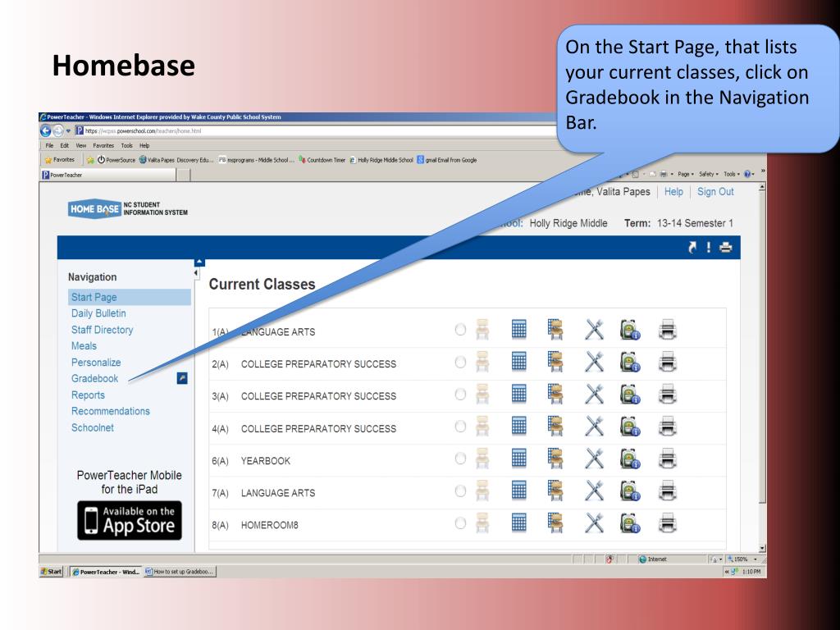
Task: Open the Tools menu in menu bar
Action: click(126, 145)
